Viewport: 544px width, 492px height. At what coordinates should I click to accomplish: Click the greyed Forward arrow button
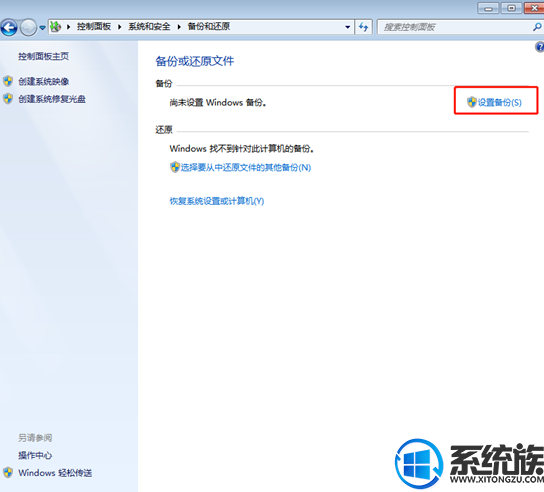[x=28, y=27]
